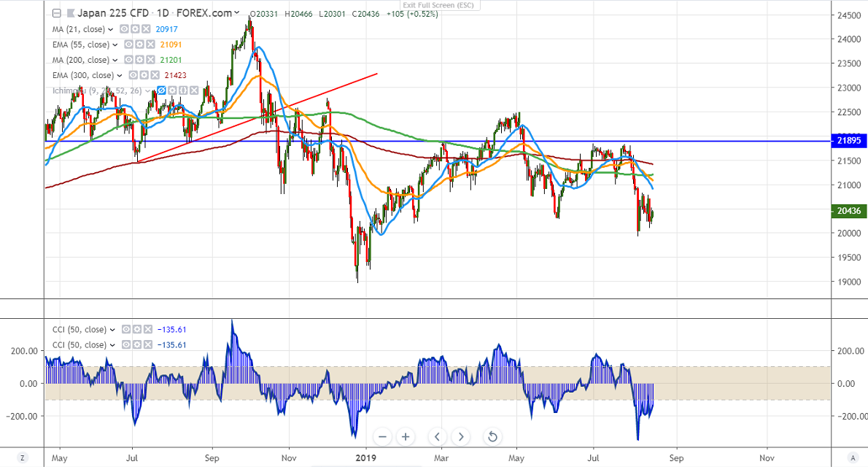This screenshot has height=467, width=868.
Task: Click the EMA (300, close) legend label
Action: coord(83,75)
